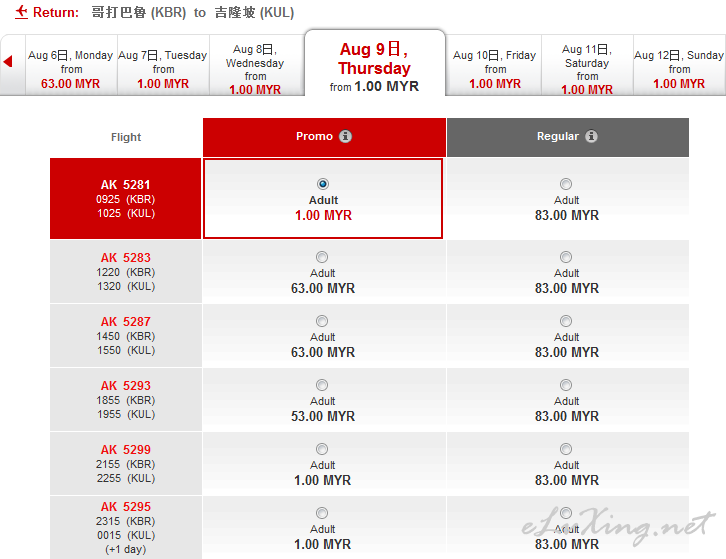The height and width of the screenshot is (559, 726).
Task: Select Regular fare for AK 5283
Action: (x=566, y=257)
